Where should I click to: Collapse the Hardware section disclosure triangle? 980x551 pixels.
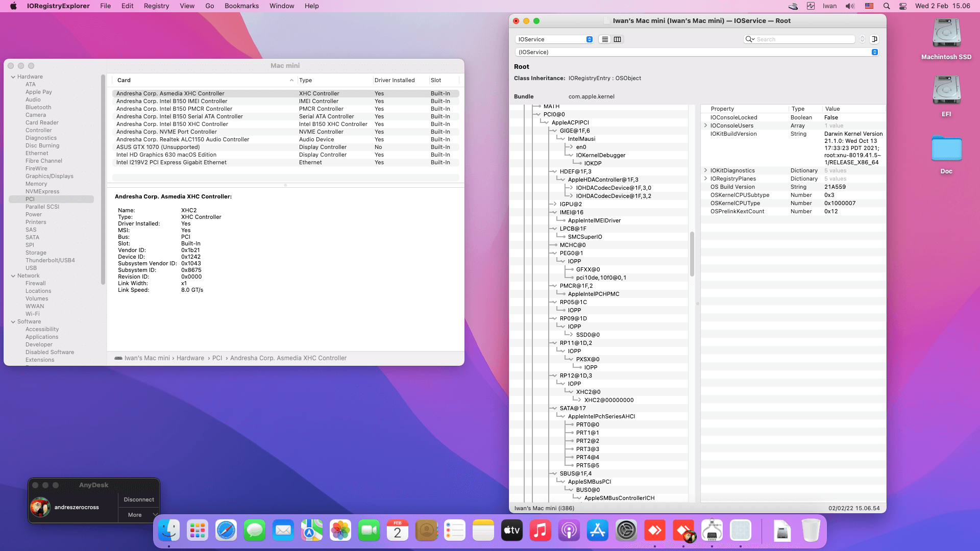coord(13,77)
